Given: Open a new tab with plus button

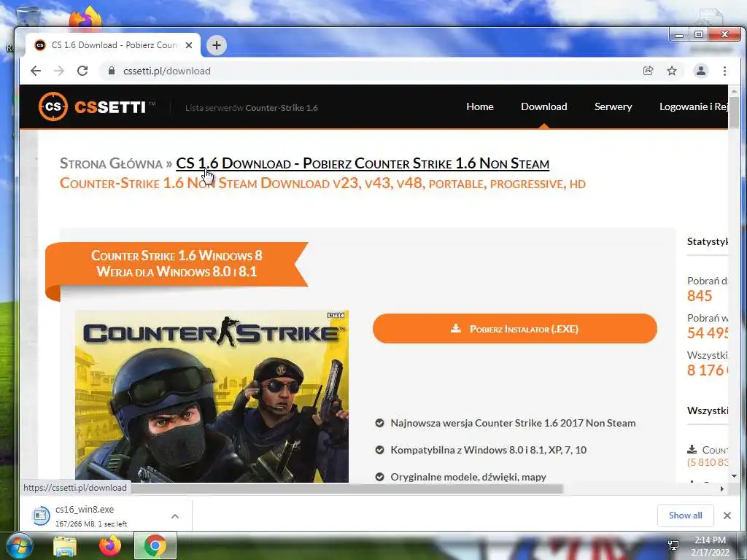Looking at the screenshot, I should [x=216, y=45].
